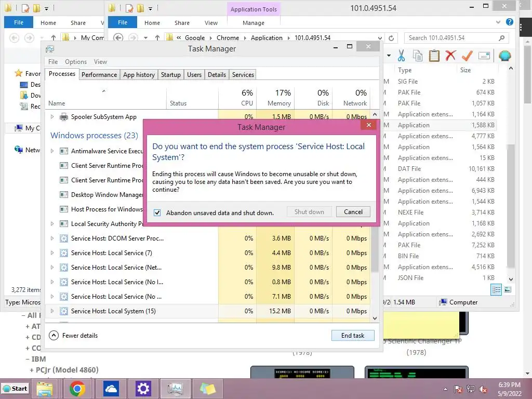Collapse to Fewer details
Image resolution: width=532 pixels, height=399 pixels.
[x=73, y=336]
